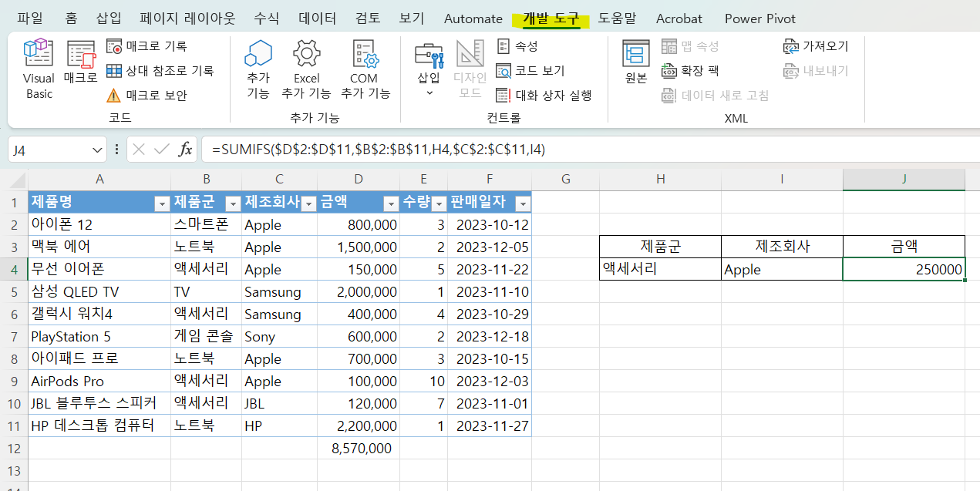Switch to the 검토 tab
The image size is (980, 491).
[368, 18]
